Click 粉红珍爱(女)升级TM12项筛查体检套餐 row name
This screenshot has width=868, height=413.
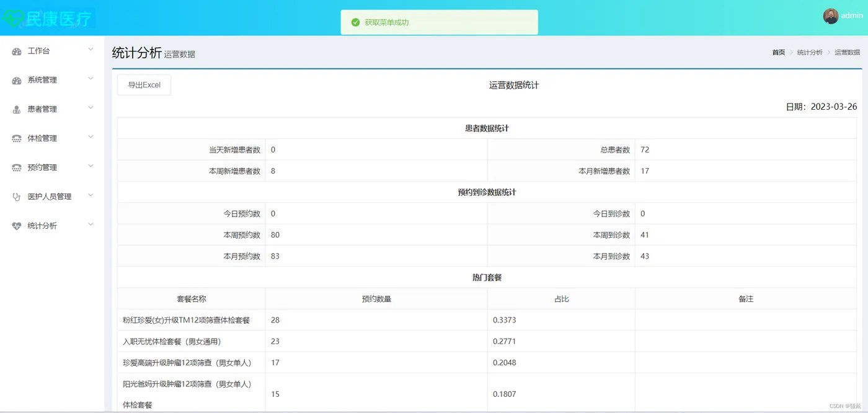(x=186, y=320)
